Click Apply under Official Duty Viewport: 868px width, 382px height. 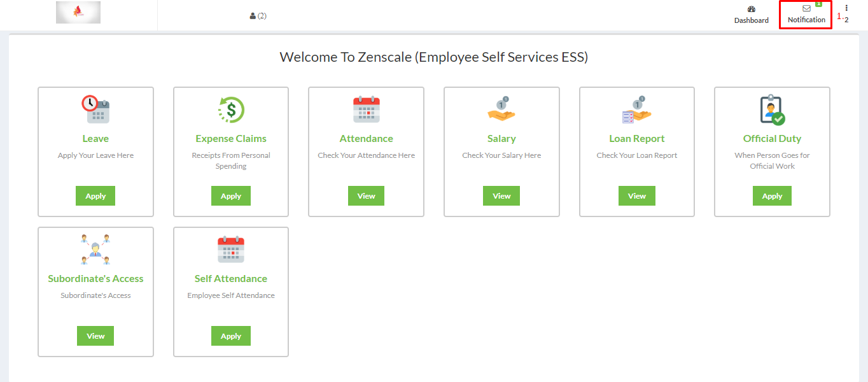(x=772, y=196)
